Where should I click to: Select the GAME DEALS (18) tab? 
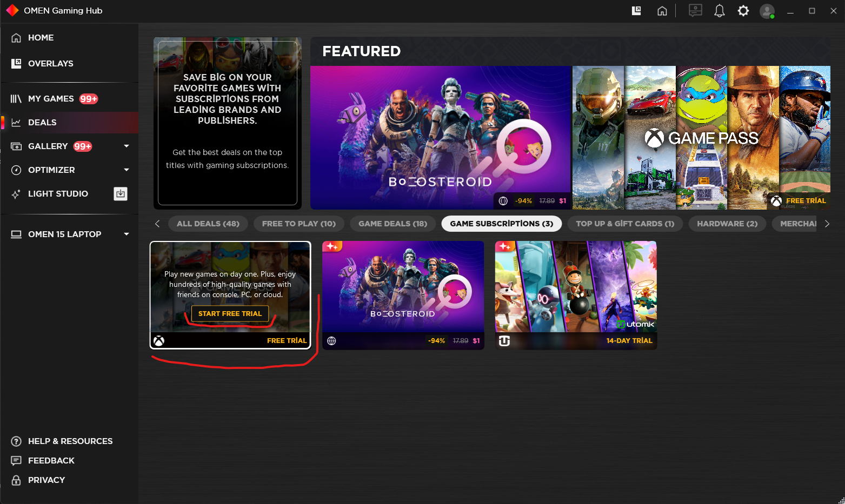tap(393, 224)
